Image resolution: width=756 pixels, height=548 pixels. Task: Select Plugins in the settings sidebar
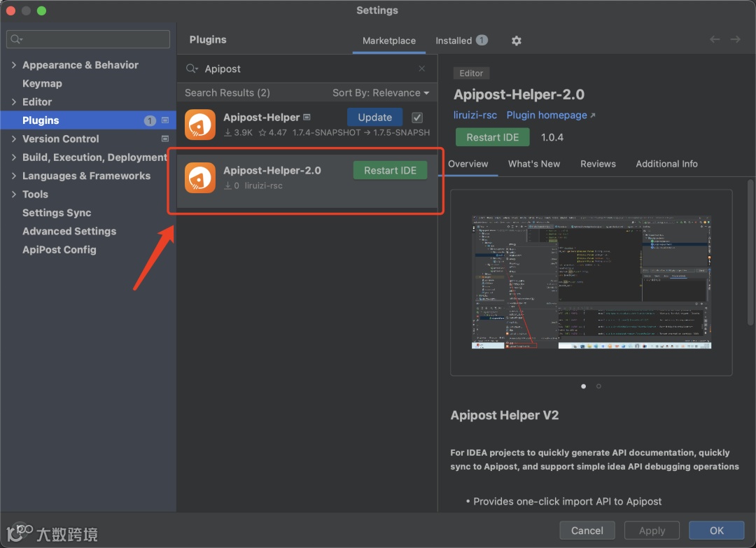(88, 120)
